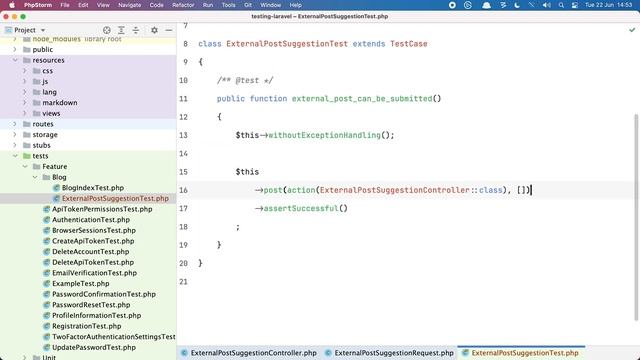Open the Navigate menu
This screenshot has width=640, height=360.
coord(129,5)
